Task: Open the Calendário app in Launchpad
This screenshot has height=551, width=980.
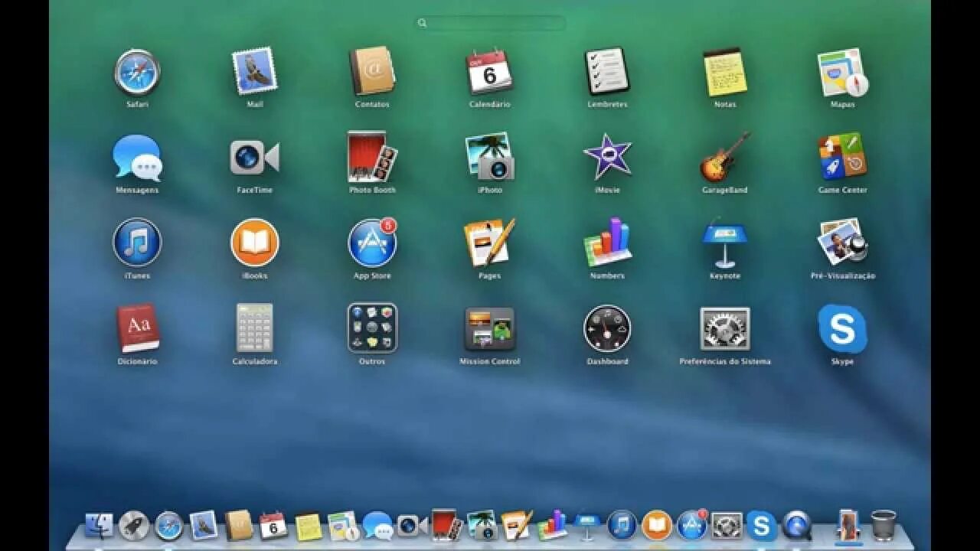Action: pos(490,72)
